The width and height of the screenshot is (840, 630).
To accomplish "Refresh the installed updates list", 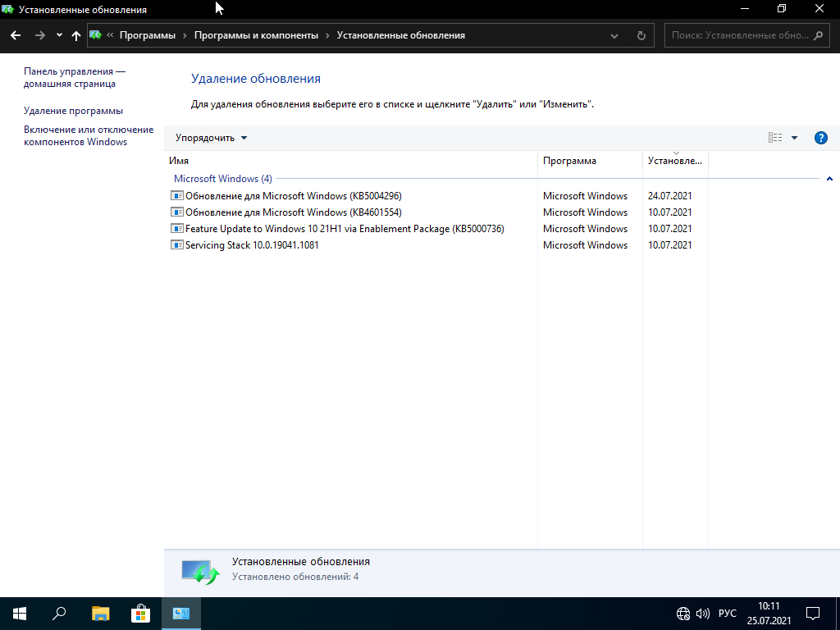I will (641, 36).
